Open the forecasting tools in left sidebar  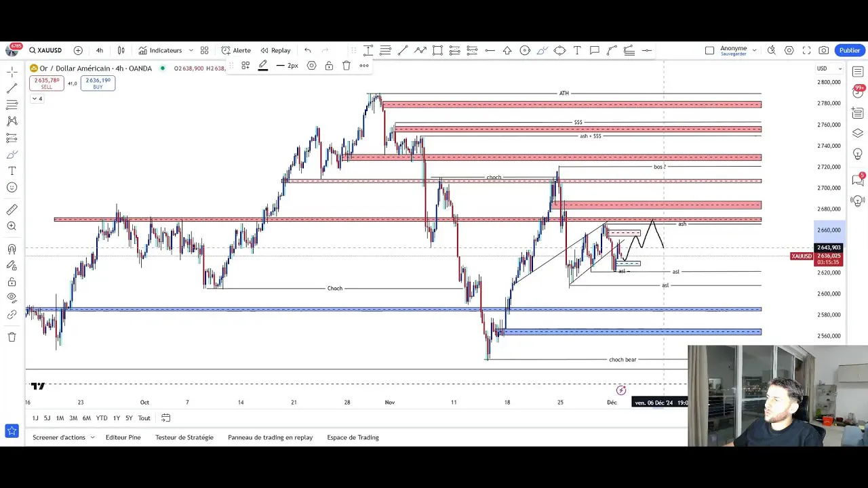[x=12, y=138]
